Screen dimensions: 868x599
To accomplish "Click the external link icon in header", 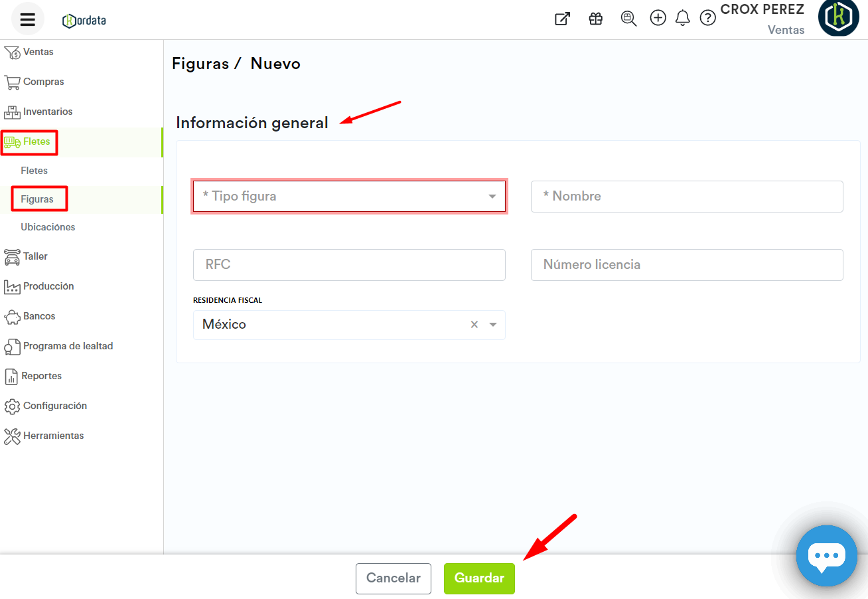I will pyautogui.click(x=562, y=19).
